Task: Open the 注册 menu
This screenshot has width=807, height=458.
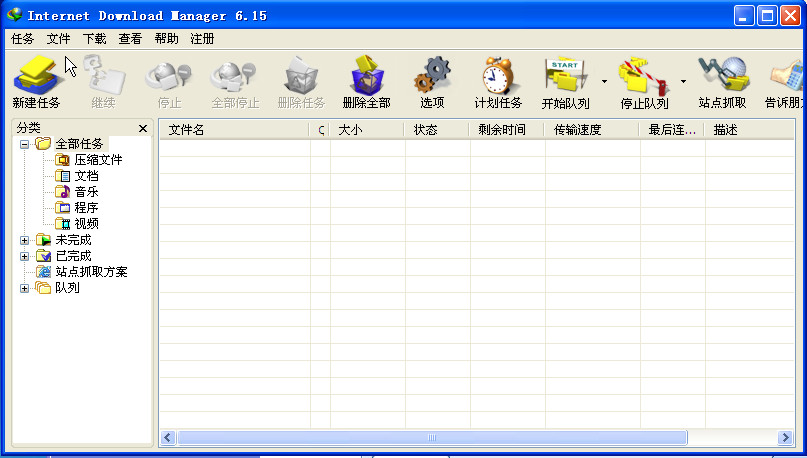Action: tap(202, 39)
